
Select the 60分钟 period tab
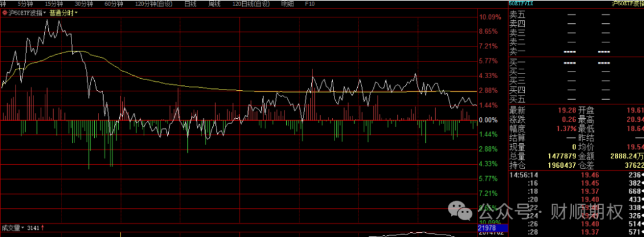pos(114,4)
